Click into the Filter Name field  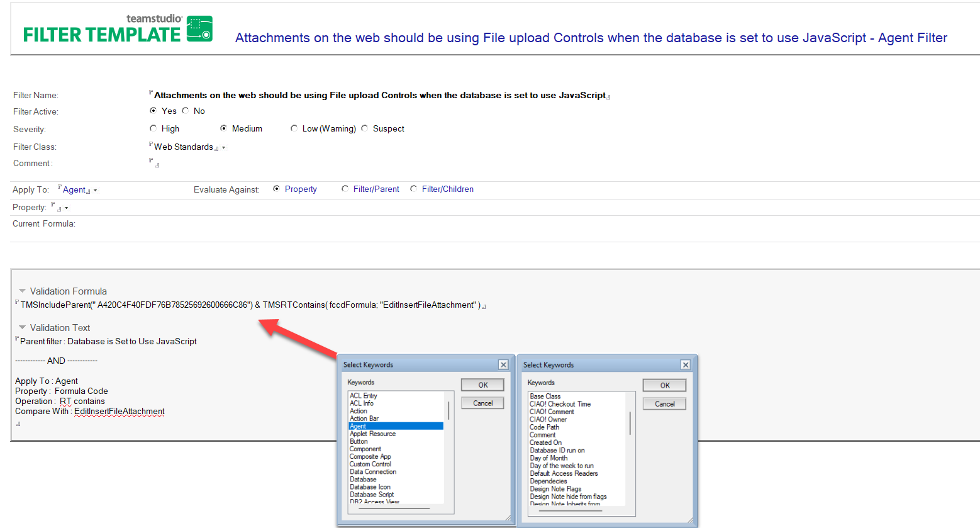pos(380,95)
